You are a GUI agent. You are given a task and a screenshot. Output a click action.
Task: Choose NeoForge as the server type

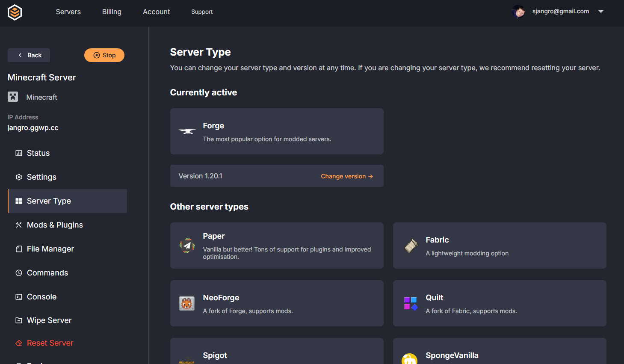(x=277, y=303)
